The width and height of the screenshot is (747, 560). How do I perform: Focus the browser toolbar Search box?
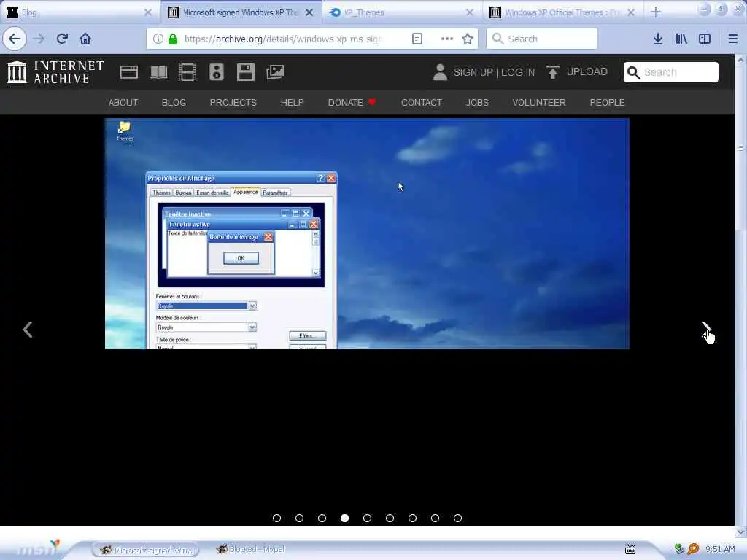point(541,39)
